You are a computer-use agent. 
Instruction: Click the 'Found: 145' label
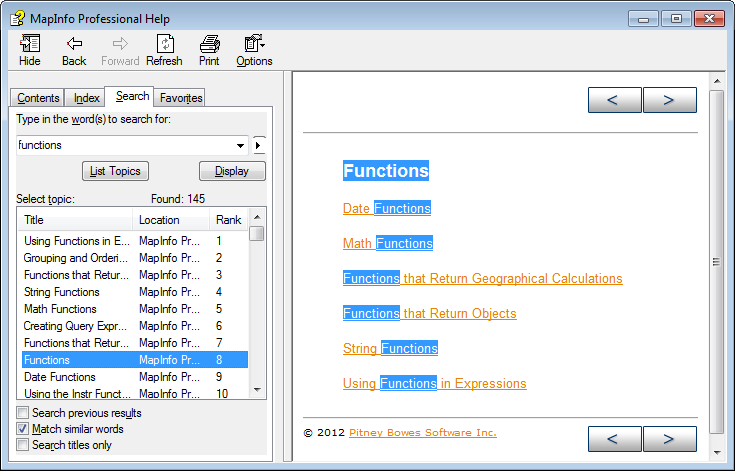tap(178, 199)
